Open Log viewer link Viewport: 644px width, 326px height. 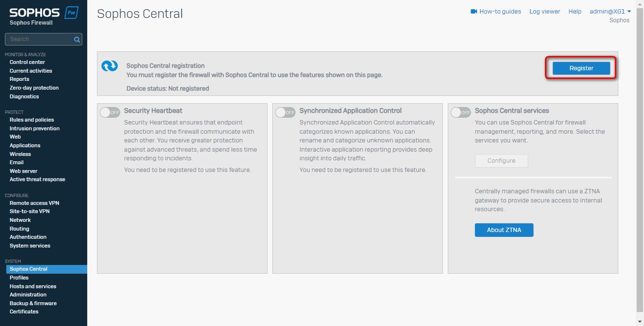point(545,12)
